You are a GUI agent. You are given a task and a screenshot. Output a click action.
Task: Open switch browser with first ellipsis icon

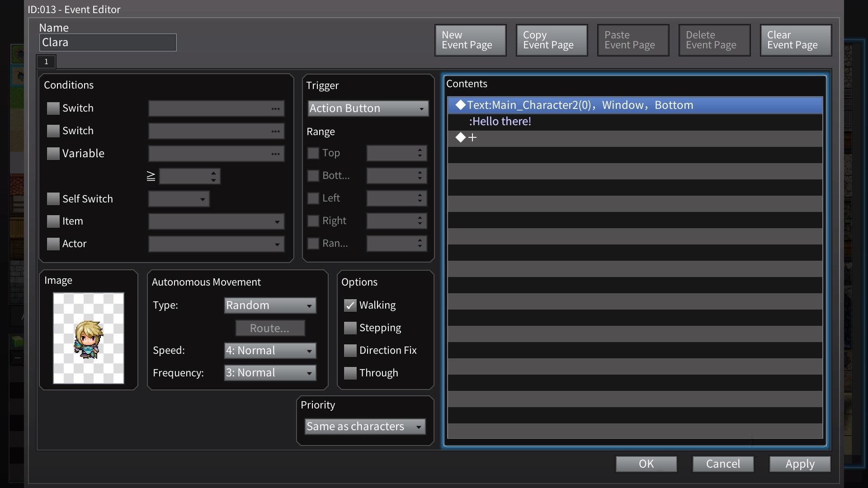click(276, 108)
